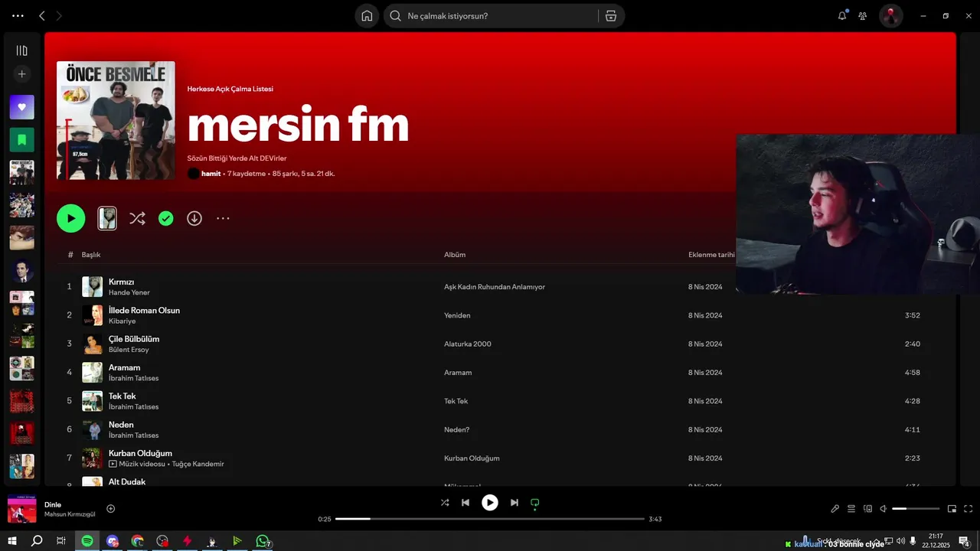Select the track 'Neden' by İbrahim Tatlıses

pos(121,425)
